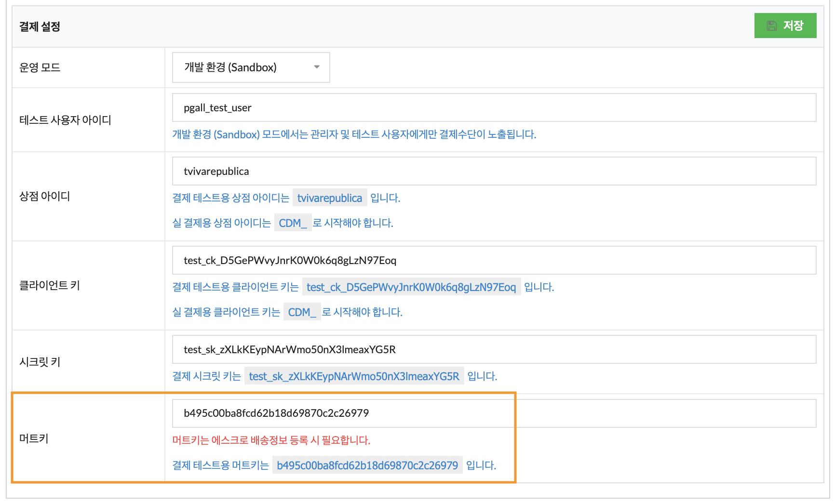835x504 pixels.
Task: Select the highlighted test_ck sample client key
Action: coord(411,287)
